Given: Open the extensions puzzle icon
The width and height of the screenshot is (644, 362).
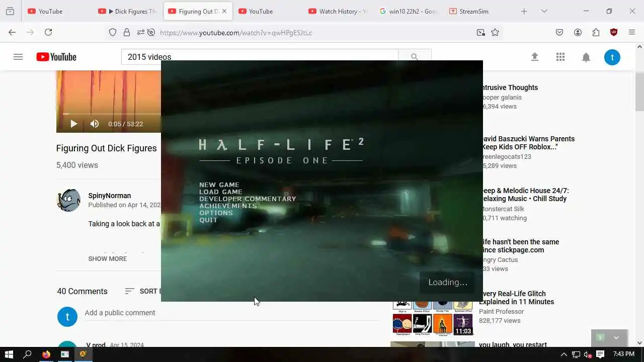Looking at the screenshot, I should coord(596,32).
